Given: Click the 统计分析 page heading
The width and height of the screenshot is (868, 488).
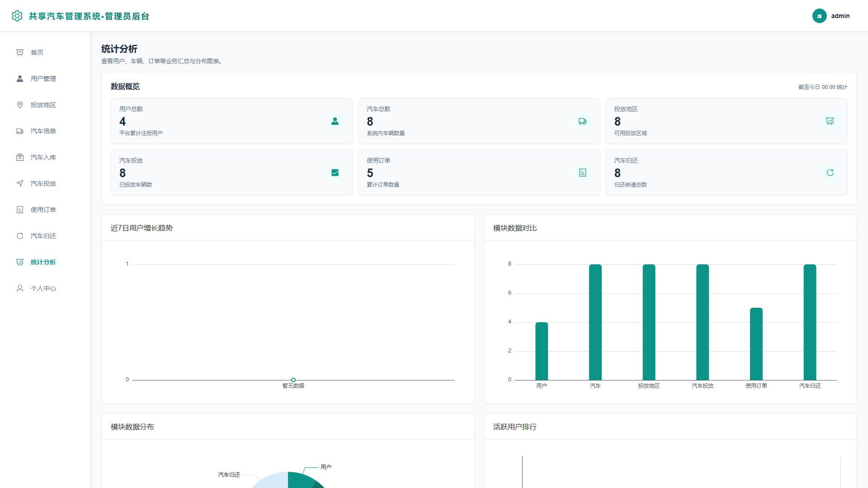Looking at the screenshot, I should (119, 49).
